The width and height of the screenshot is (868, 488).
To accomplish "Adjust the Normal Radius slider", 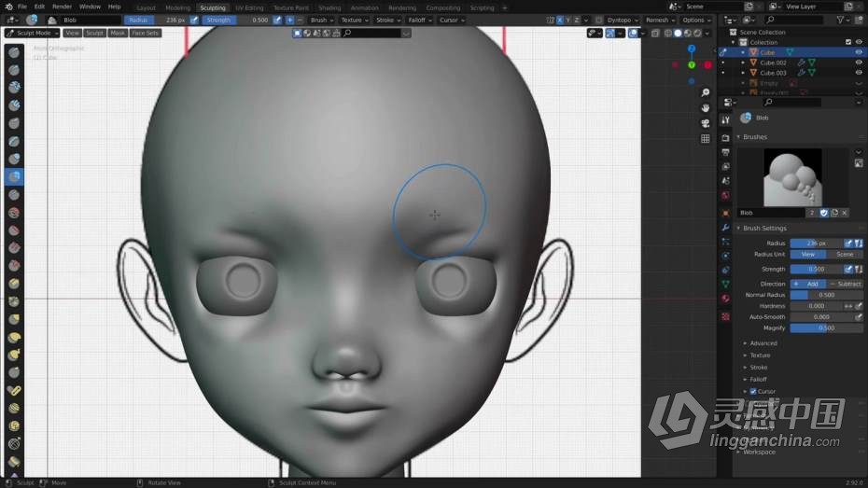I will click(x=826, y=295).
